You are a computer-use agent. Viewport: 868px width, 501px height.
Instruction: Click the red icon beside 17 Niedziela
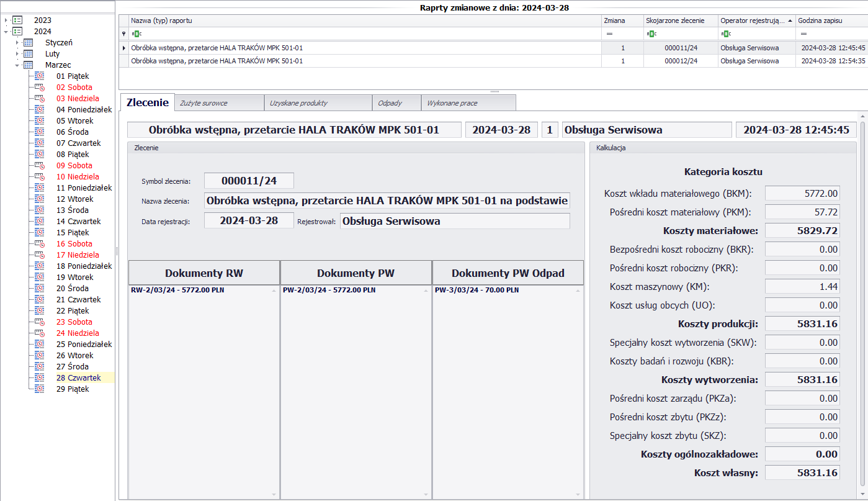click(40, 255)
